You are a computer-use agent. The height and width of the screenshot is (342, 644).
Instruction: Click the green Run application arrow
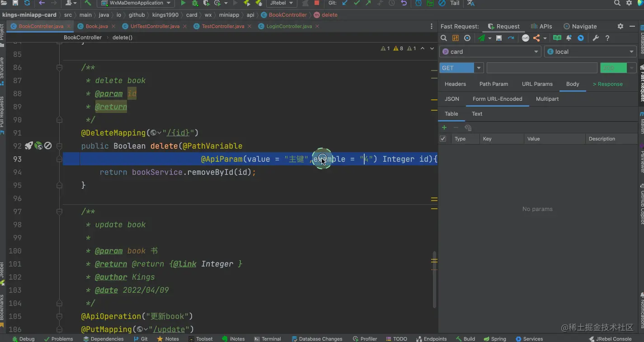[183, 3]
